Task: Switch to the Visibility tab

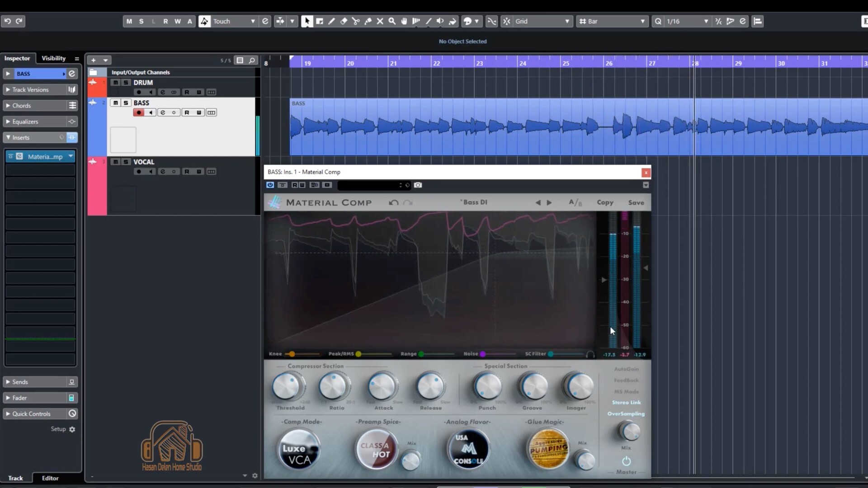Action: pyautogui.click(x=53, y=58)
